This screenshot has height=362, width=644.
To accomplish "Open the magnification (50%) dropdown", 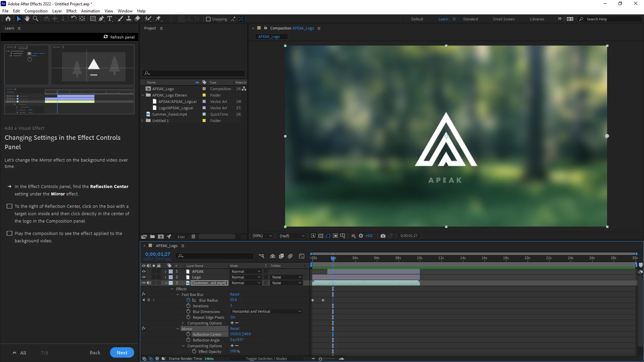I will (x=262, y=236).
